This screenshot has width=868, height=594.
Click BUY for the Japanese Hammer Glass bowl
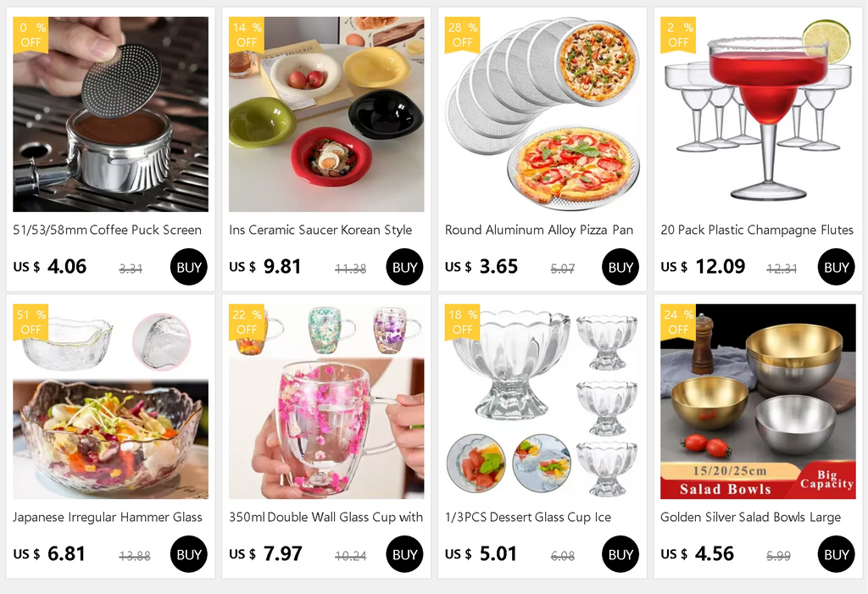click(189, 554)
